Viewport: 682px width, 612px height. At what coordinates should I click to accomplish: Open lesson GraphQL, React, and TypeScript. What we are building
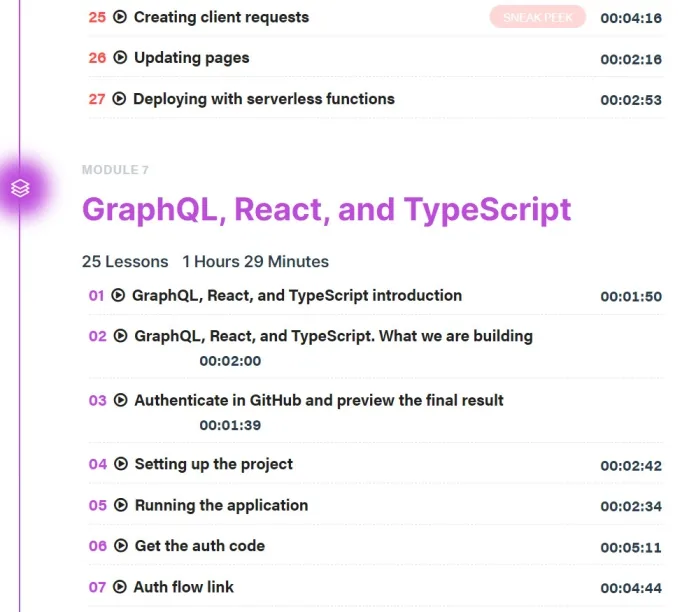click(x=334, y=336)
